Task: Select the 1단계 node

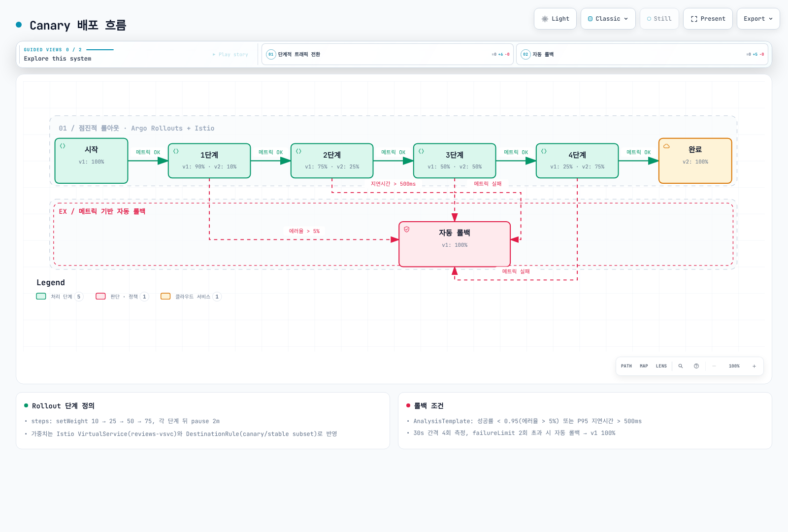Action: coord(209,161)
